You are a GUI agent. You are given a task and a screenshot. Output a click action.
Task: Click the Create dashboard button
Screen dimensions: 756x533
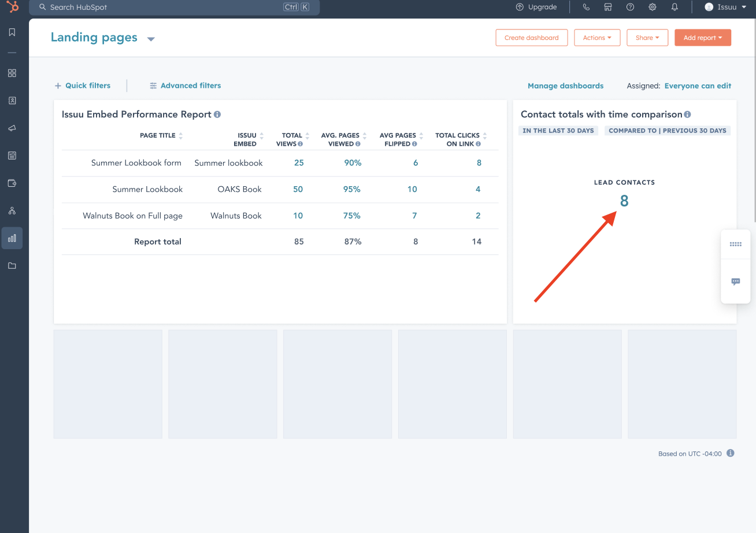[532, 38]
